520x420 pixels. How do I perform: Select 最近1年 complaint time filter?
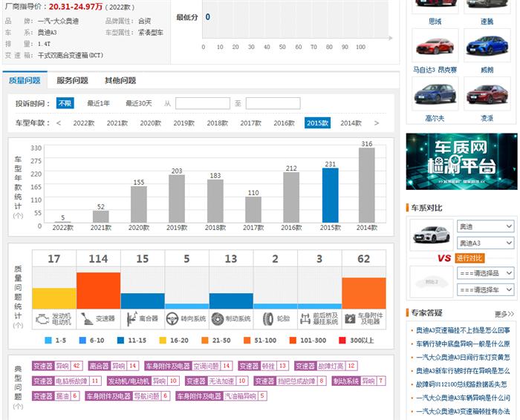[x=99, y=103]
